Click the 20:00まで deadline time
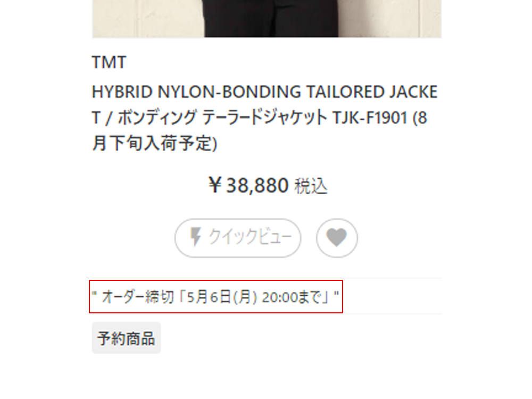This screenshot has height=399, width=532. click(292, 297)
